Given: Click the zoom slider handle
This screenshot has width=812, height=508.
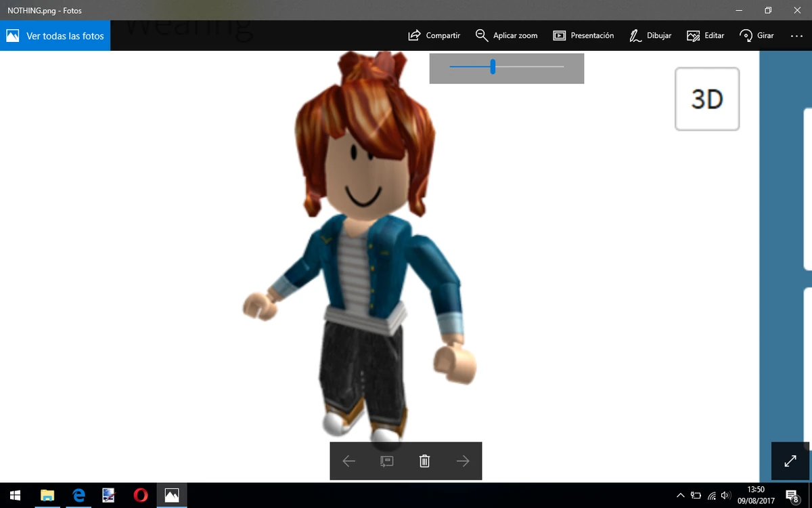Looking at the screenshot, I should pos(492,68).
